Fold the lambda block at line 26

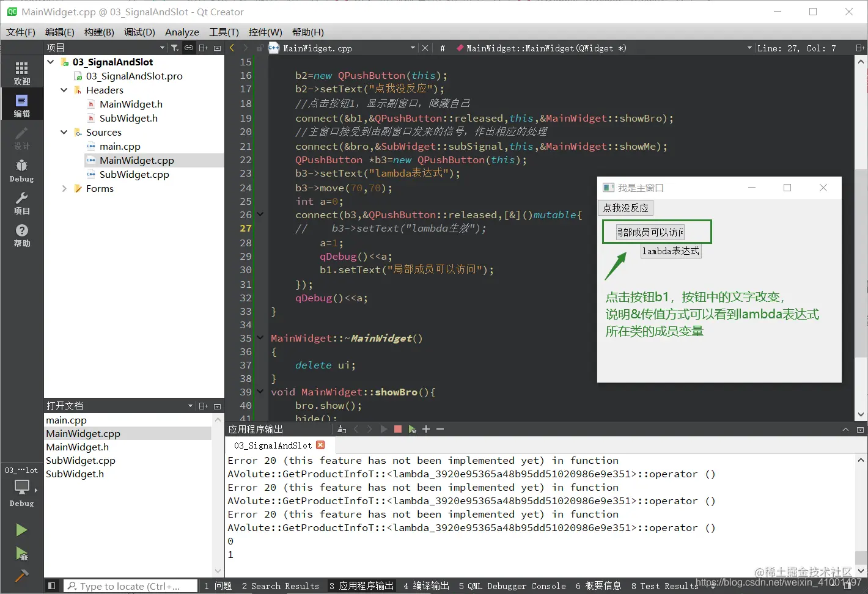pyautogui.click(x=260, y=215)
